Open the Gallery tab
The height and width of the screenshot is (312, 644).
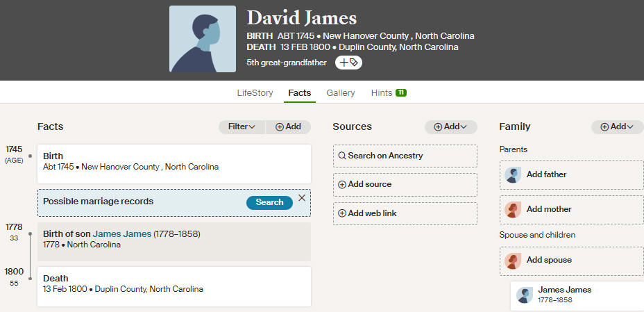tap(341, 93)
